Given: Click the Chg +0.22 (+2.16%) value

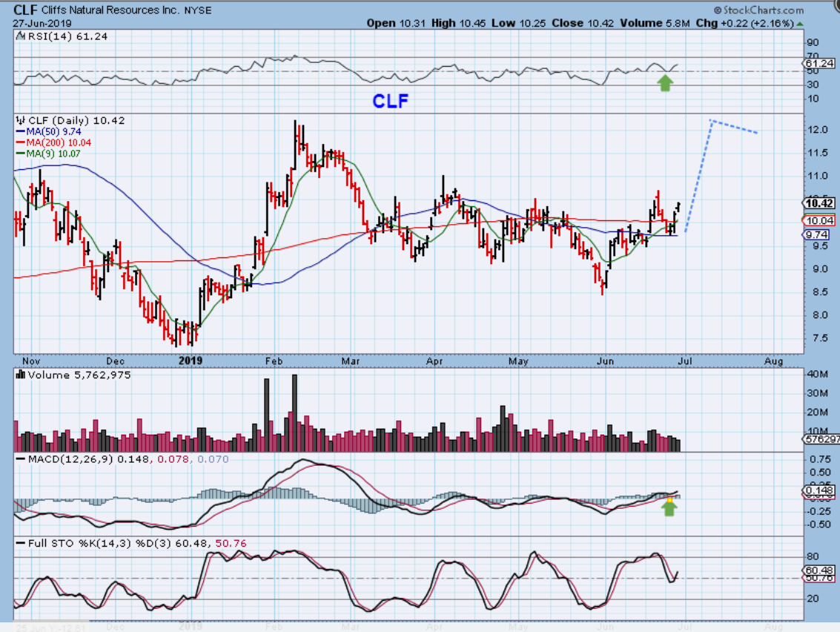Looking at the screenshot, I should [x=744, y=23].
